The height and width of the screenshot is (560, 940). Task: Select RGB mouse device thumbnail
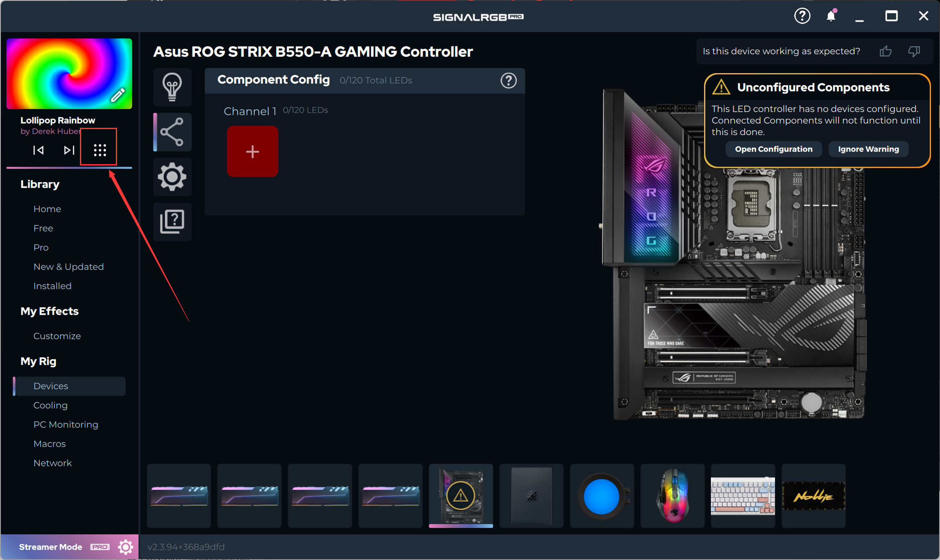pos(672,496)
